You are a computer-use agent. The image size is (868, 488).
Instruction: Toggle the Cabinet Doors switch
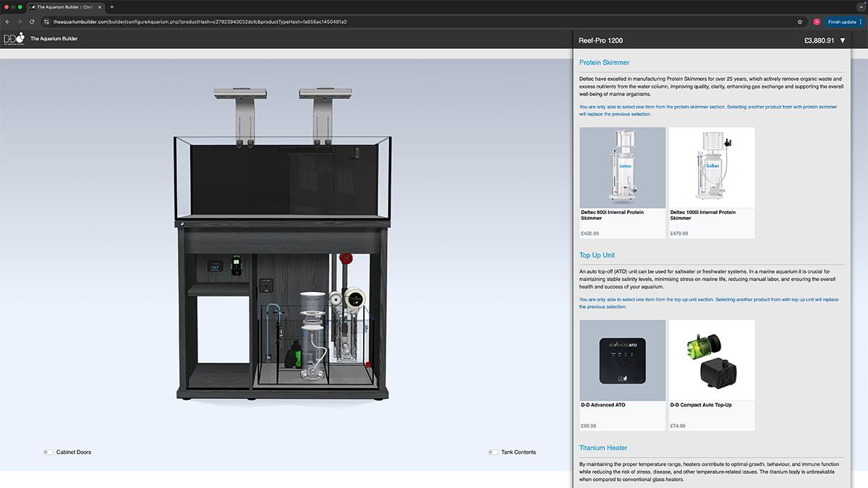tap(48, 452)
